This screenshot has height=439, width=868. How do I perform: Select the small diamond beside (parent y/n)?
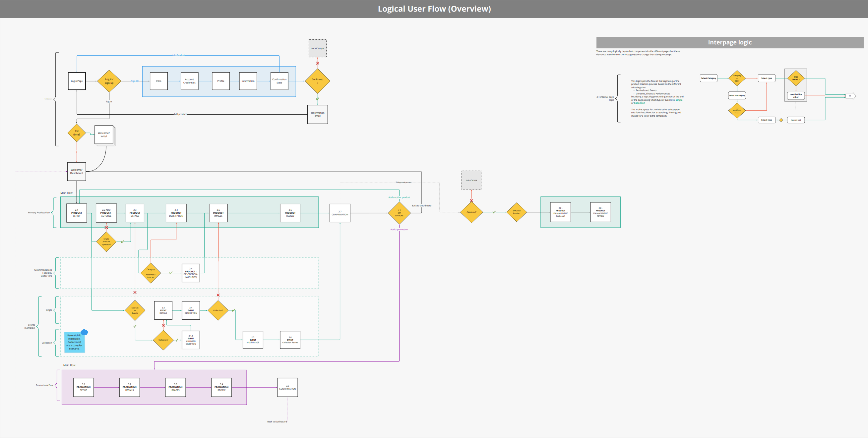coord(781,120)
